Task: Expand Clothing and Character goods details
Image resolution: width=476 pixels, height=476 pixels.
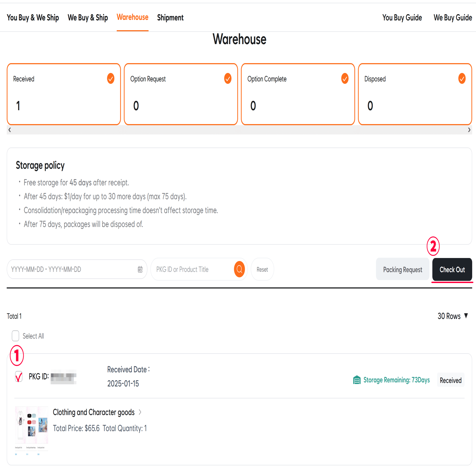Action: (x=140, y=412)
